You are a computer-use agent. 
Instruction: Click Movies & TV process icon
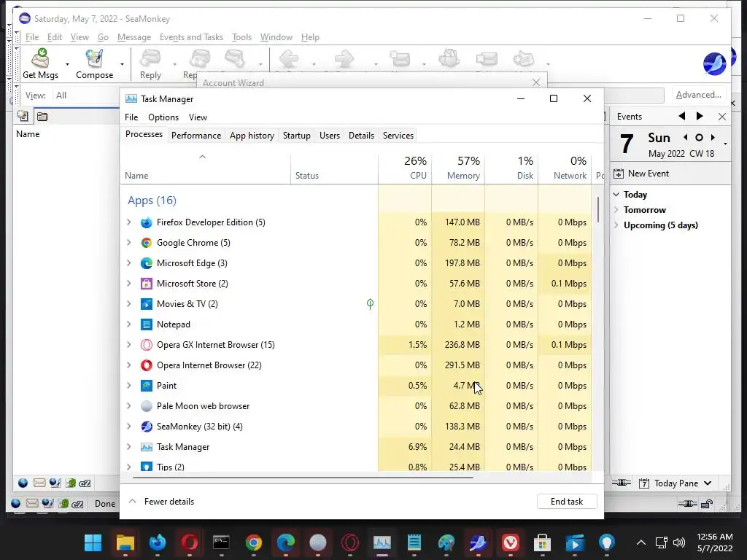click(146, 304)
